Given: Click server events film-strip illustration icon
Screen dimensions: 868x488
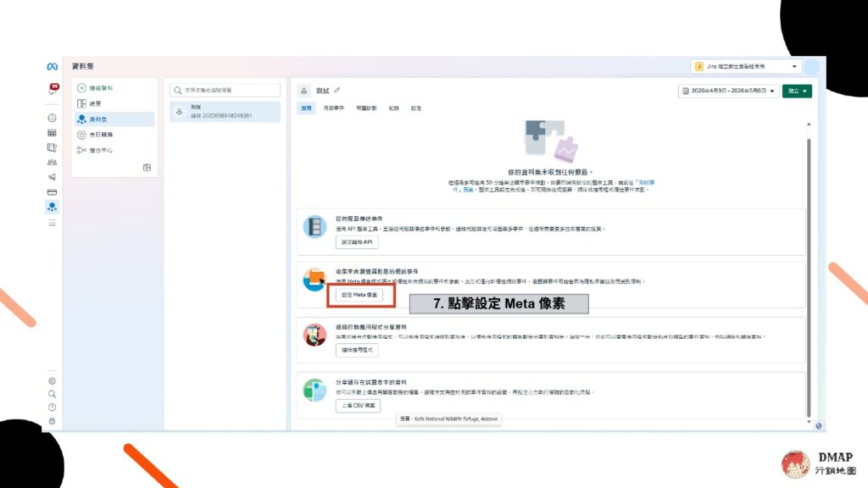Looking at the screenshot, I should click(314, 227).
